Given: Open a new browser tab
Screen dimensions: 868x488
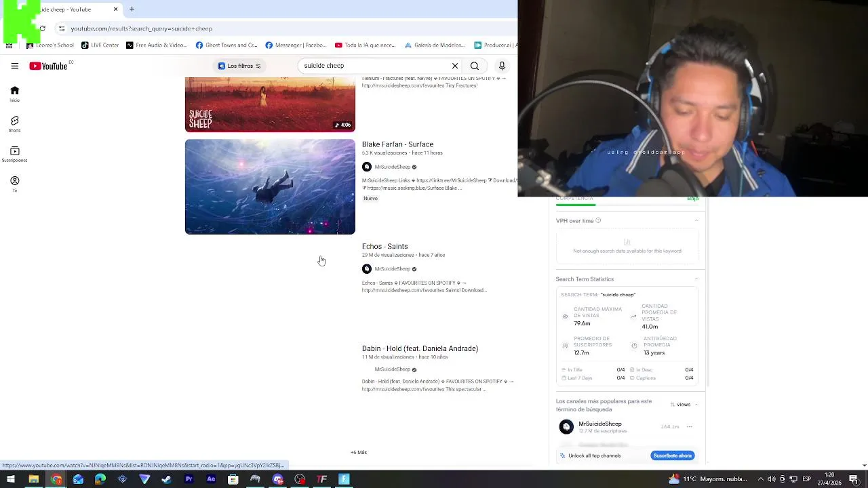Looking at the screenshot, I should pyautogui.click(x=132, y=9).
